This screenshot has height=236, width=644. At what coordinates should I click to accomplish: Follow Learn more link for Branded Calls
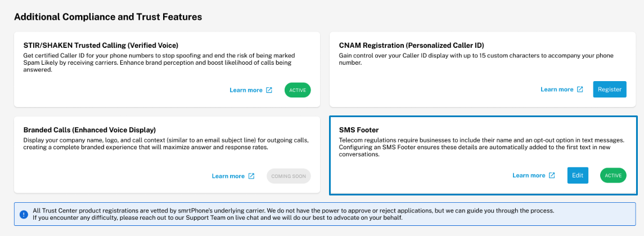[228, 176]
